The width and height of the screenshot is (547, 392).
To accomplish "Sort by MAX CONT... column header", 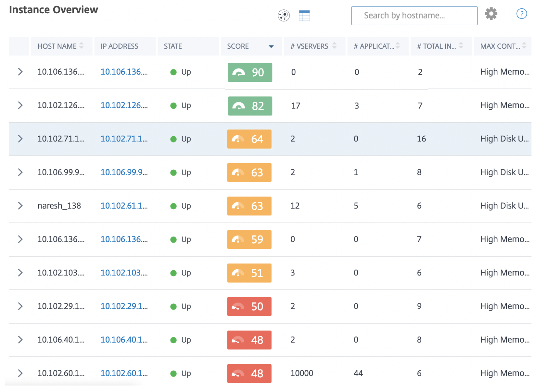I will (502, 46).
